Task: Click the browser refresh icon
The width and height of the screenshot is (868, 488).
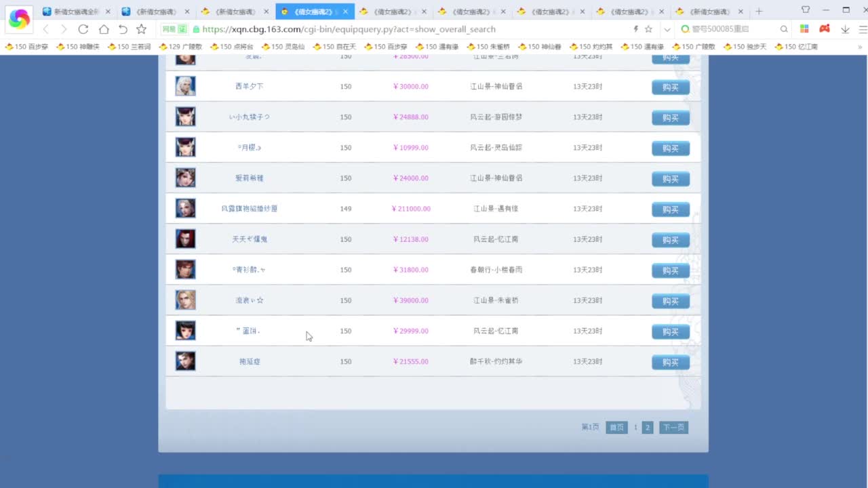Action: pos(83,29)
